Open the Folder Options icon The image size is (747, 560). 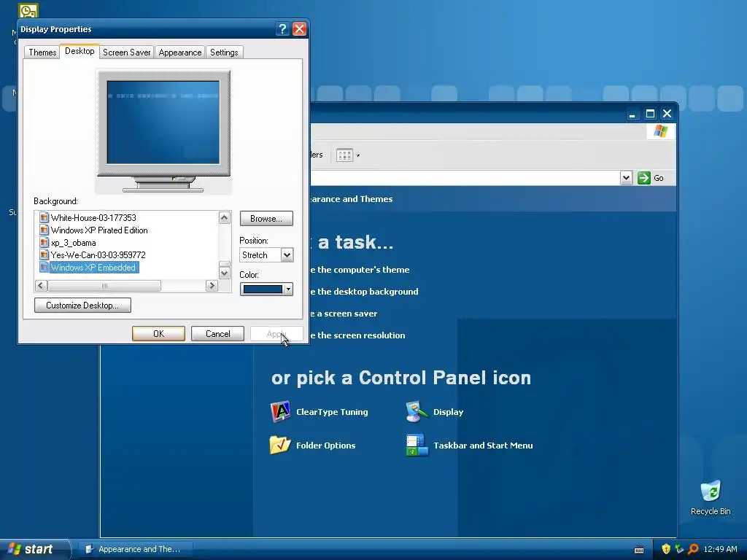click(280, 446)
